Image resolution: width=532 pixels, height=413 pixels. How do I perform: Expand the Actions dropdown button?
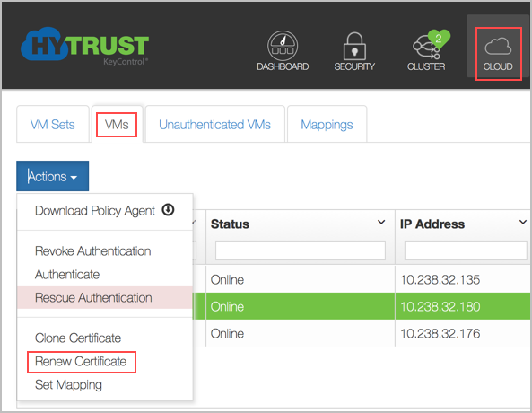click(x=53, y=176)
